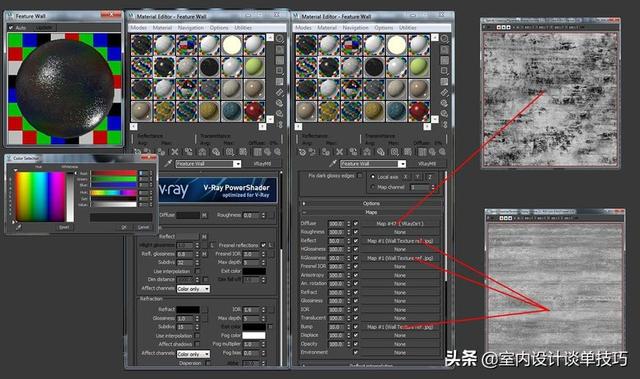This screenshot has width=640, height=379.
Task: Toggle the Bump map checkbox
Action: pos(356,327)
